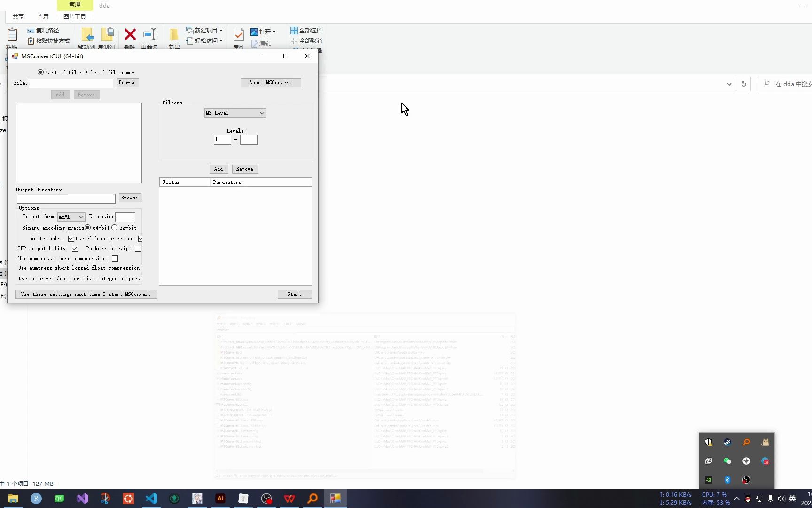
Task: Click the Extension input field
Action: [x=125, y=217]
